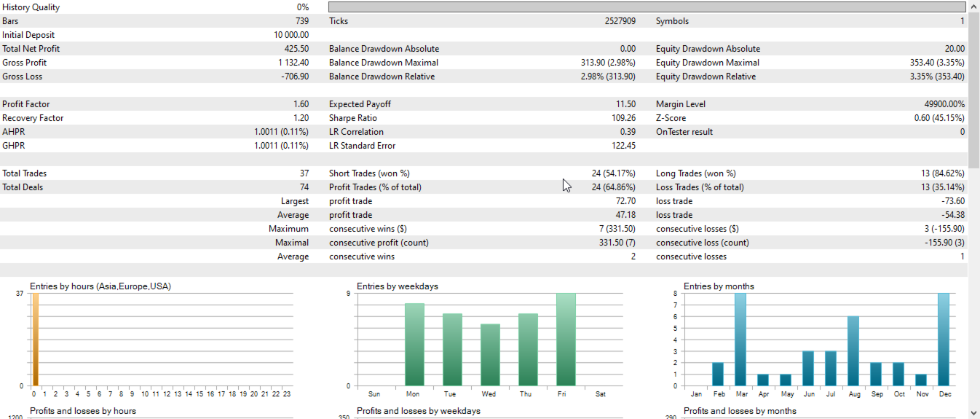Click the Bars value 739
The image size is (980, 419).
point(302,21)
